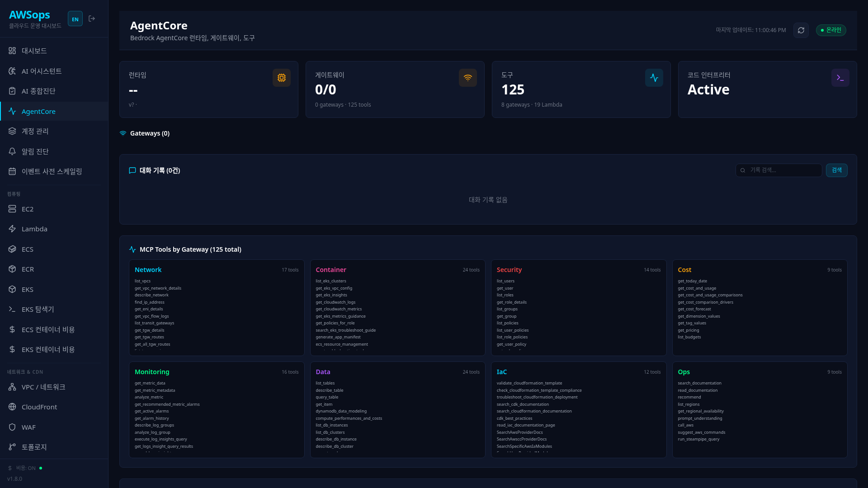This screenshot has width=868, height=488.
Task: Click the AI 어시스턴트 brain icon
Action: pos(12,71)
